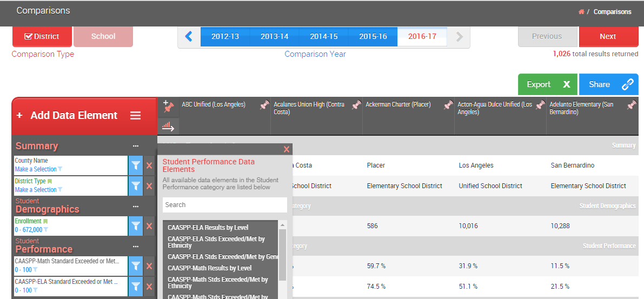644x299 pixels.
Task: Open the Enrollment range 0 - 672,000 filter
Action: click(31, 230)
